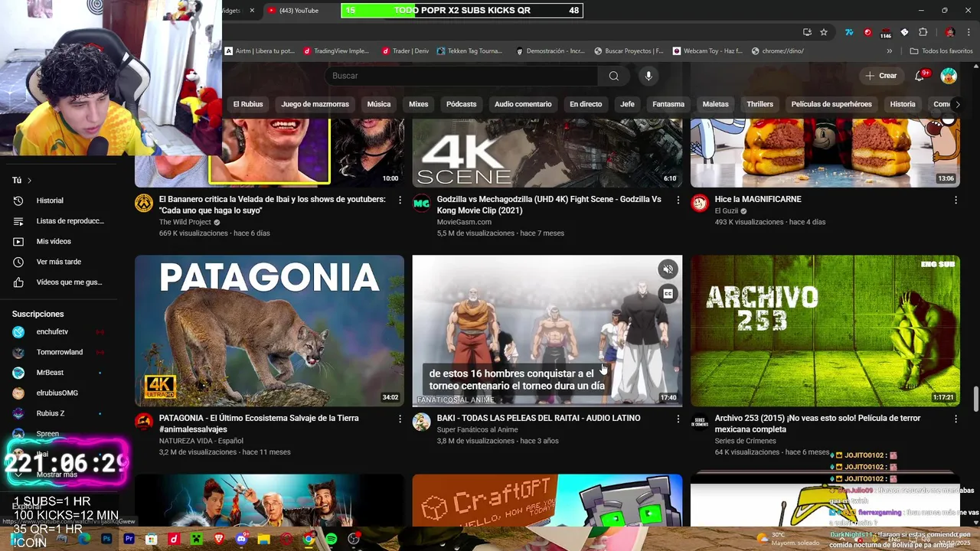Image resolution: width=980 pixels, height=551 pixels.
Task: Click the page vertical scrollbar thumb
Action: (x=975, y=398)
